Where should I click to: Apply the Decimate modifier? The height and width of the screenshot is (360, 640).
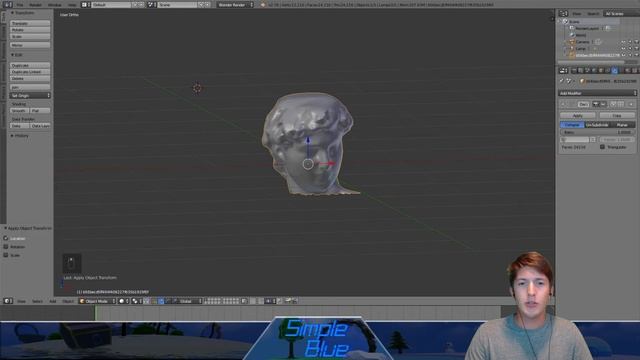578,116
